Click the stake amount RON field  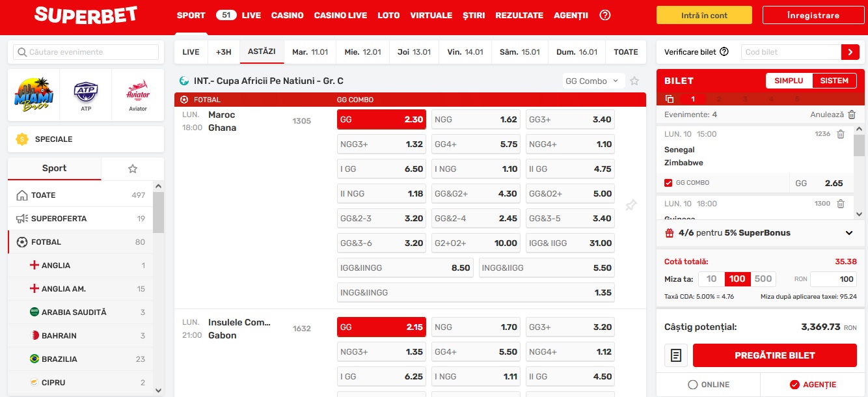coord(834,279)
